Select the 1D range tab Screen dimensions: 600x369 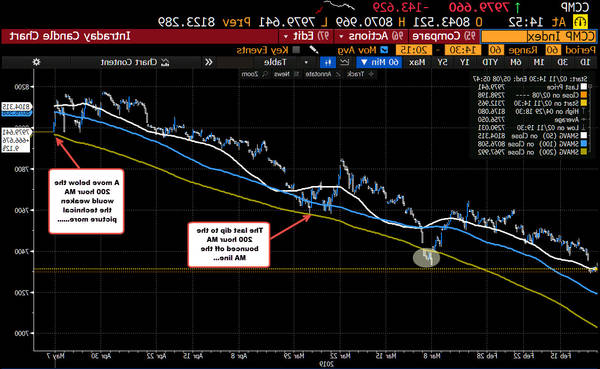tap(585, 62)
